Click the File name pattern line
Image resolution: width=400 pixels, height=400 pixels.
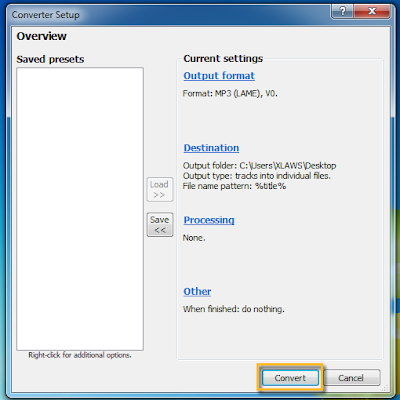234,186
